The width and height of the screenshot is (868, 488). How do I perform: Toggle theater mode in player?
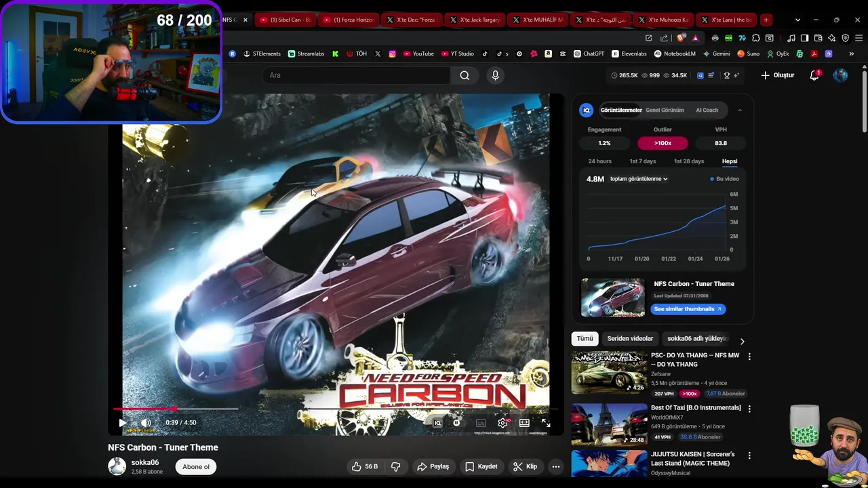(x=524, y=422)
